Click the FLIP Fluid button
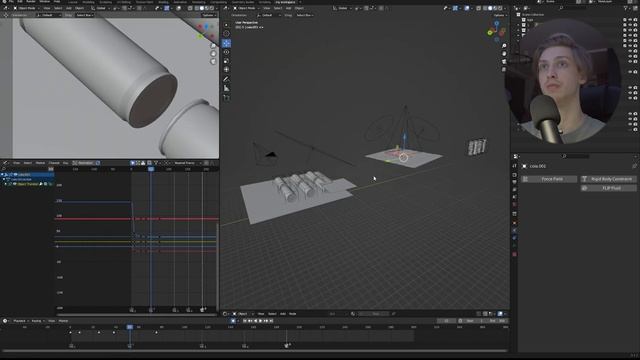Viewport: 640px width, 360px height. tap(608, 188)
